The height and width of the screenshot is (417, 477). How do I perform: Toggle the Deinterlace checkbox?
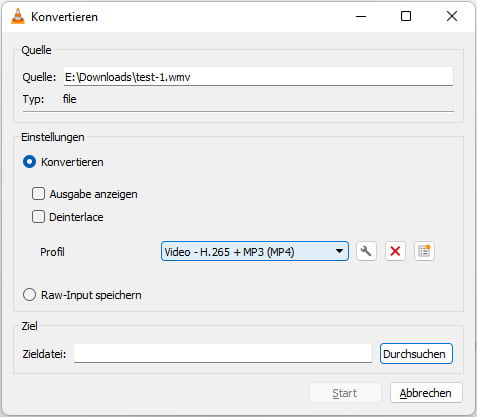click(38, 217)
